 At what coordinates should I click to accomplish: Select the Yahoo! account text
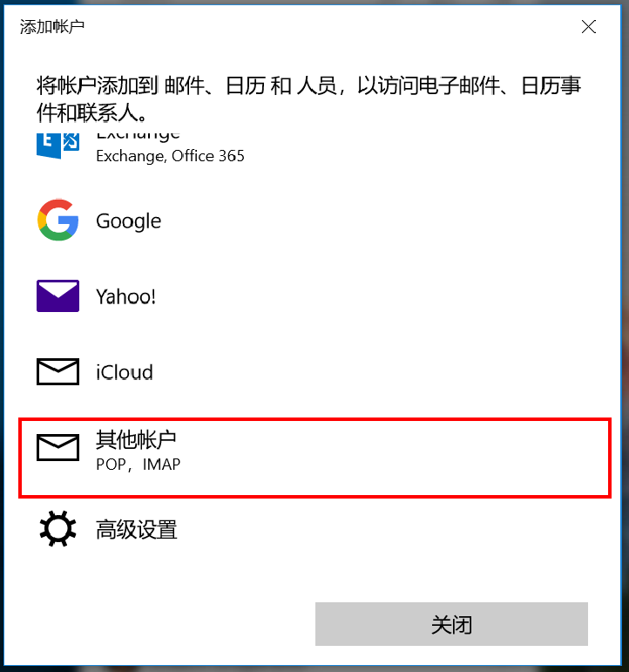pyautogui.click(x=125, y=296)
